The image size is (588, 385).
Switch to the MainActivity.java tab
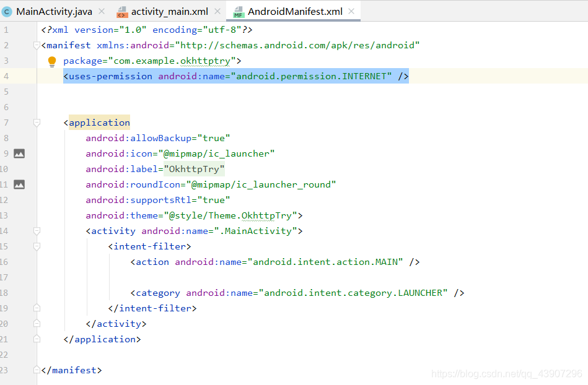55,12
